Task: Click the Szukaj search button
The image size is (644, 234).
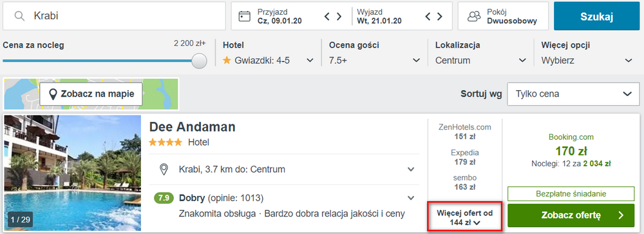Action: [x=597, y=17]
